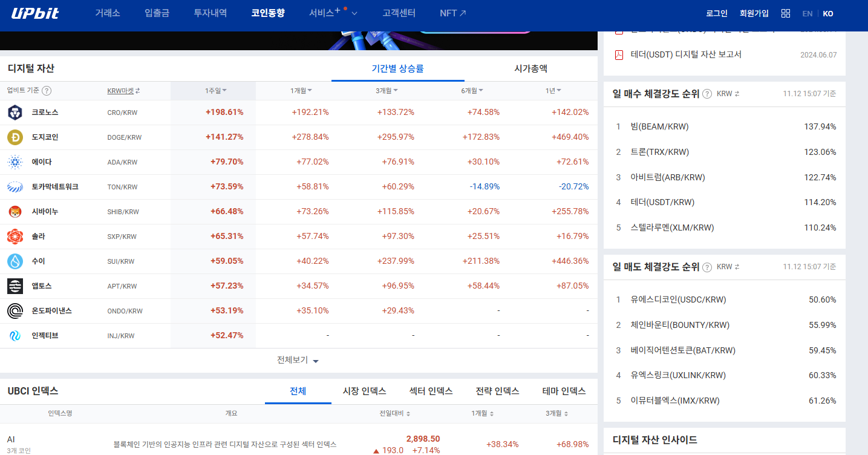This screenshot has height=455, width=868.
Task: Click the Ondo Finance coin icon
Action: pos(15,311)
